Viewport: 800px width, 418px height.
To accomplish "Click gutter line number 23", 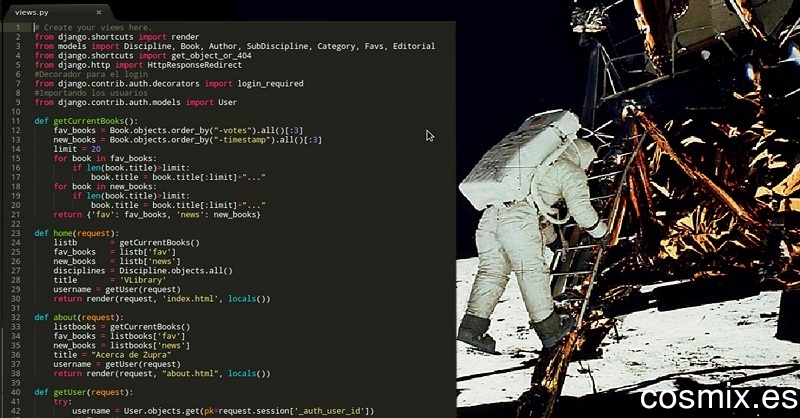I will 15,233.
